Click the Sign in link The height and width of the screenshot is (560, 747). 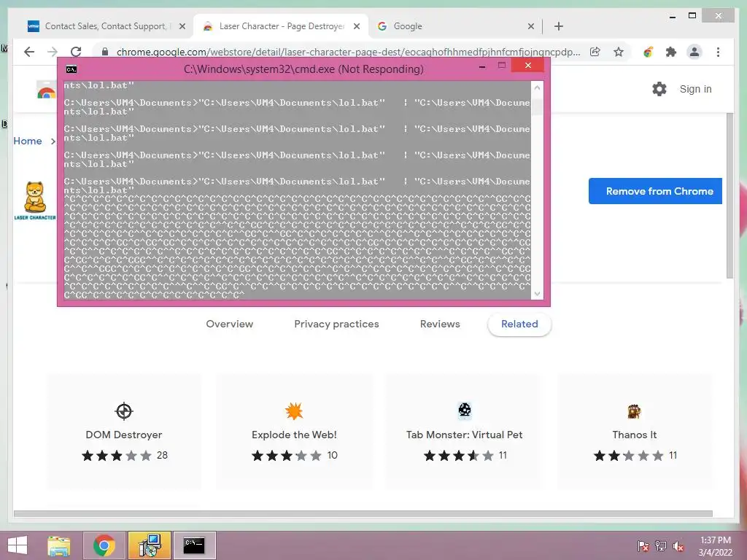click(x=695, y=89)
